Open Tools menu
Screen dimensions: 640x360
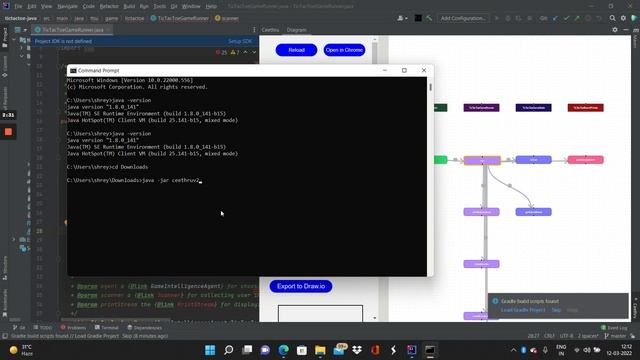coord(160,6)
